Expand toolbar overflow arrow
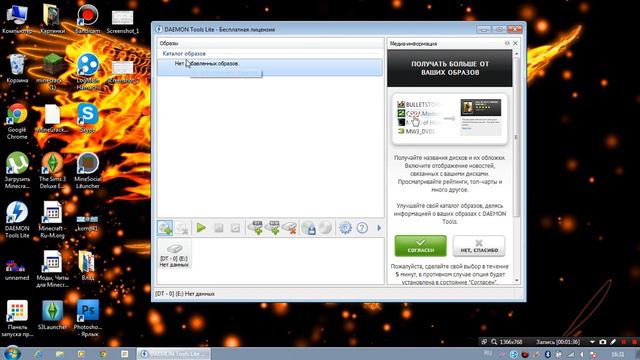 (x=379, y=228)
